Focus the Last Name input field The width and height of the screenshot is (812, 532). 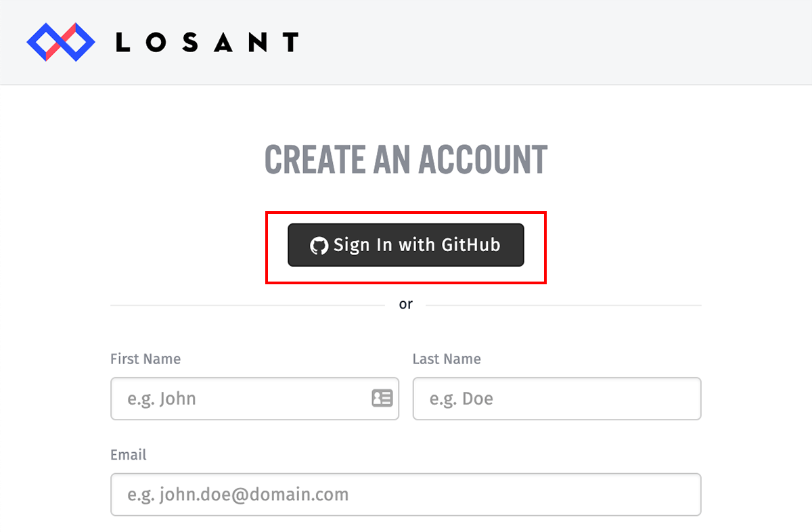tap(556, 398)
